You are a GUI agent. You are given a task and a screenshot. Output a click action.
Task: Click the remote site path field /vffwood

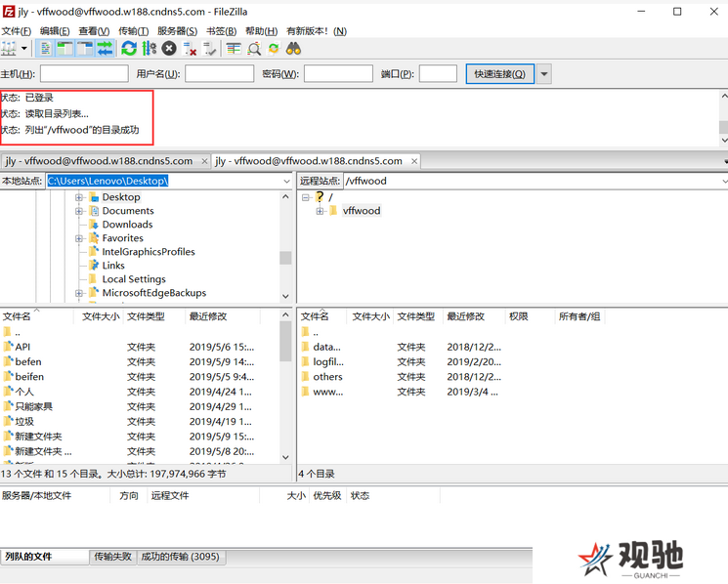tap(534, 181)
